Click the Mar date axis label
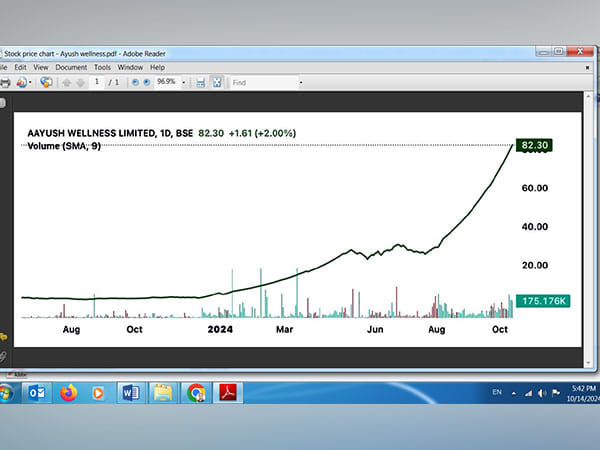 (284, 329)
